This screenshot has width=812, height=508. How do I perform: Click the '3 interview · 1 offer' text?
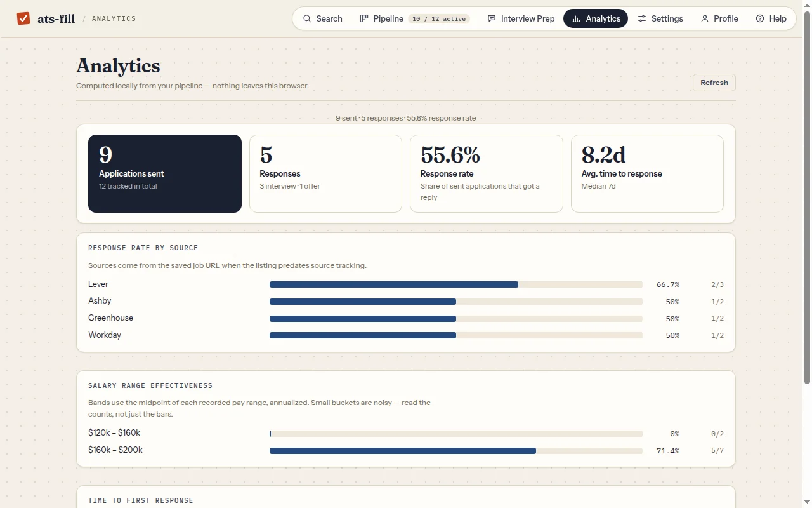290,186
